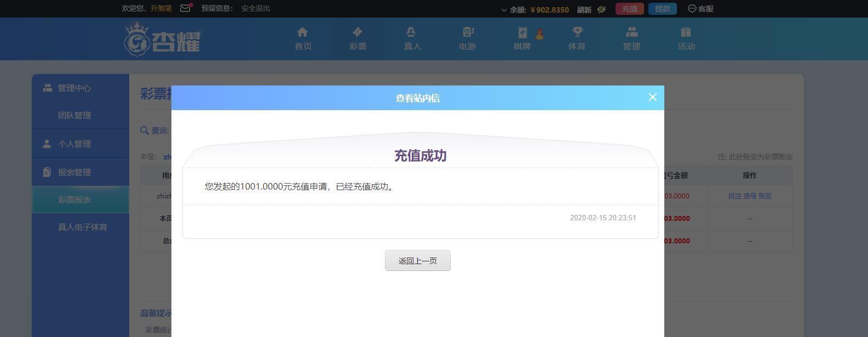Image resolution: width=868 pixels, height=337 pixels.
Task: Click the 安全退出 logout link
Action: pyautogui.click(x=256, y=8)
